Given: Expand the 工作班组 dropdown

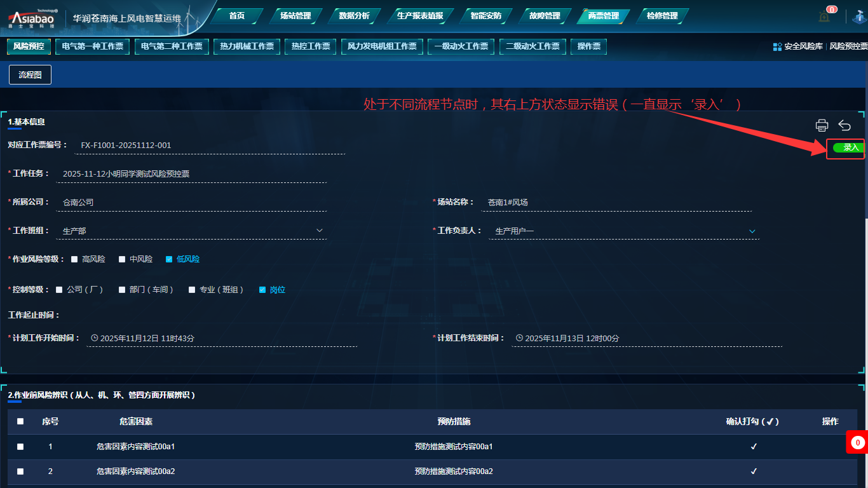Looking at the screenshot, I should tap(319, 230).
